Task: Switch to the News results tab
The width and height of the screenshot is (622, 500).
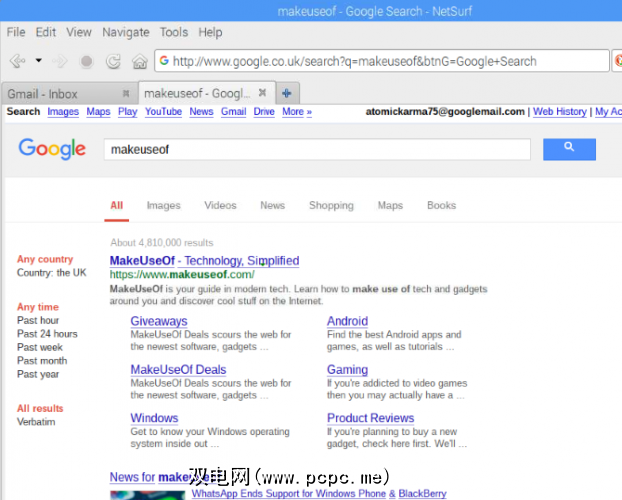Action: click(273, 206)
